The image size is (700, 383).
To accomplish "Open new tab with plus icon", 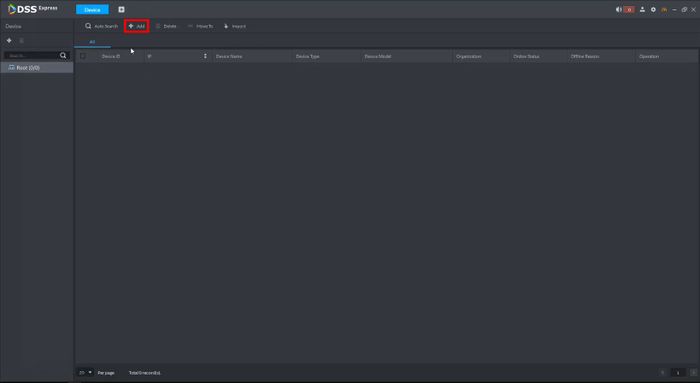I will tap(121, 9).
